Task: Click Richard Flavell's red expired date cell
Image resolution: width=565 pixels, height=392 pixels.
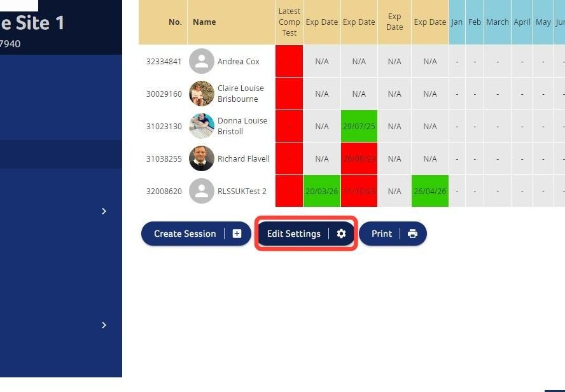Action: [359, 158]
